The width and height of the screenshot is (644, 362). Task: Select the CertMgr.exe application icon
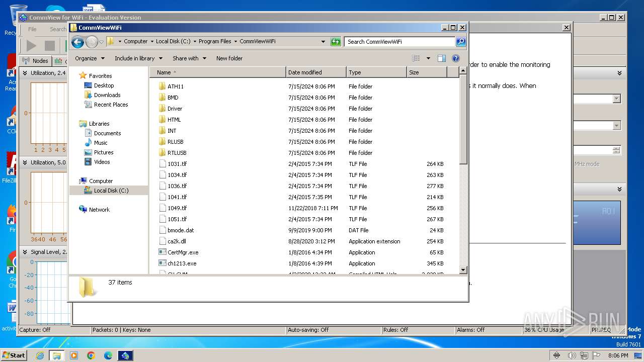162,252
